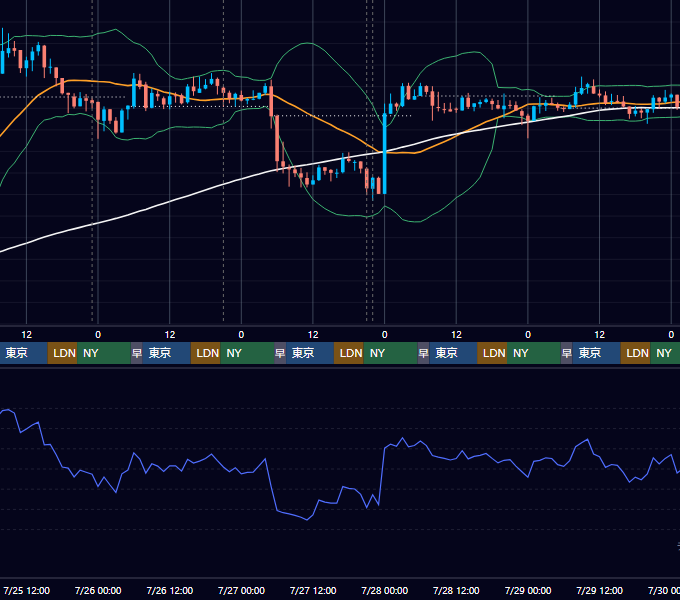Click the 早 early-session block after 7/27 00:00

coord(280,353)
